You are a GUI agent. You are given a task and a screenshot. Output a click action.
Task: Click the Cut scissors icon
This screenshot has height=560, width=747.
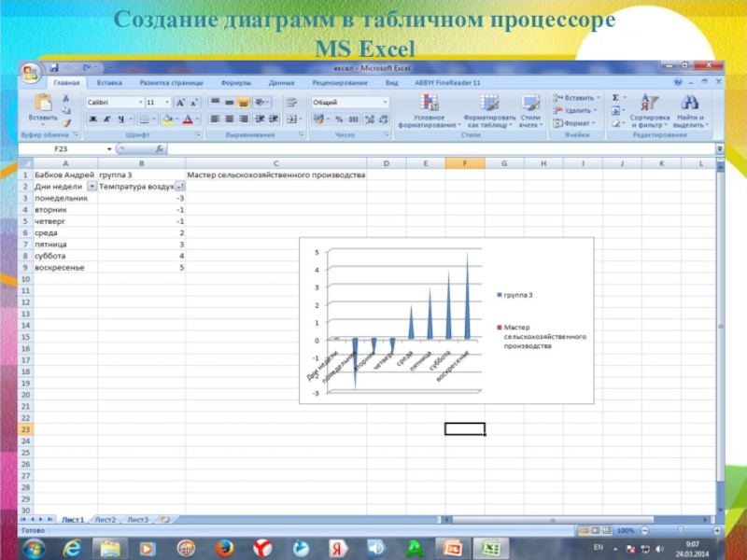[x=66, y=98]
